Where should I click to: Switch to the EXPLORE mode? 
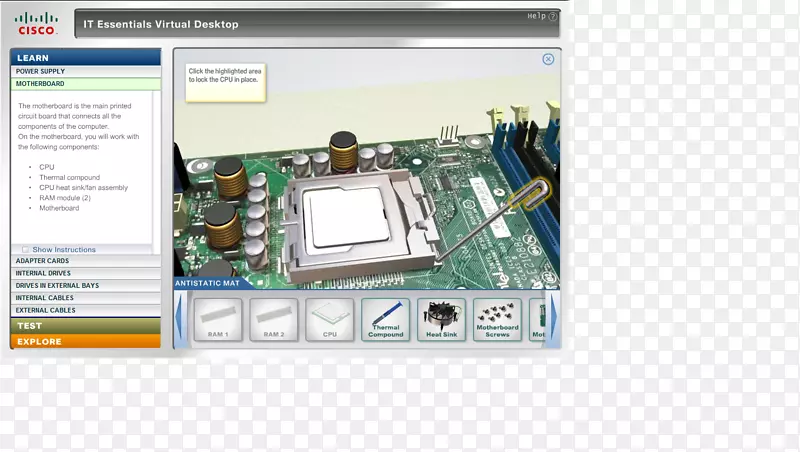(86, 341)
